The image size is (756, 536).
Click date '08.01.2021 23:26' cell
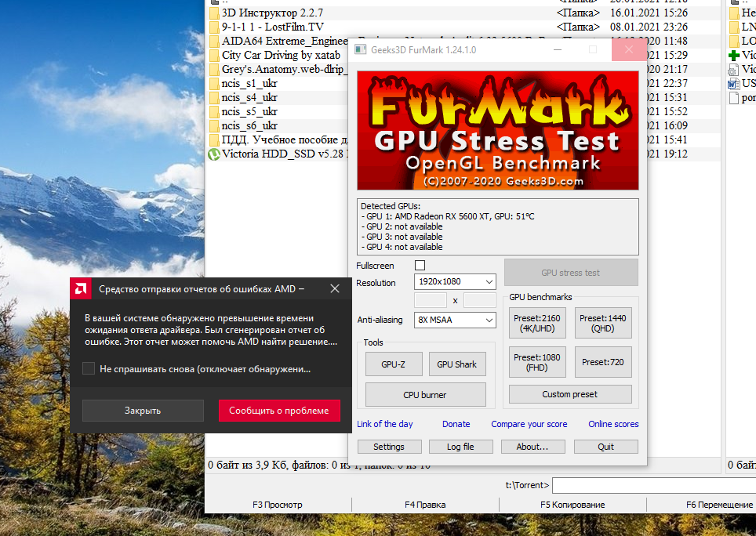[649, 27]
